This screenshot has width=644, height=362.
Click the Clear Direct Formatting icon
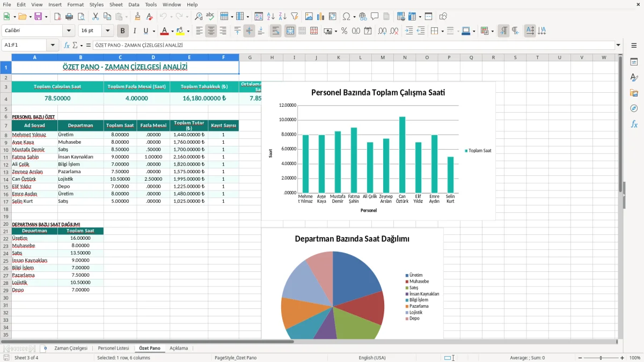[150, 17]
